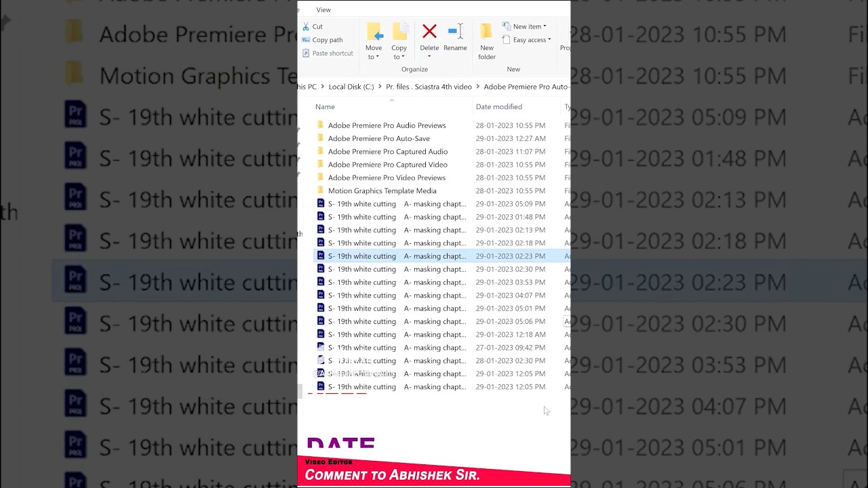Image resolution: width=868 pixels, height=488 pixels.
Task: Select the Adobe Premiere Pro Auto-Save folder name
Action: click(x=379, y=138)
